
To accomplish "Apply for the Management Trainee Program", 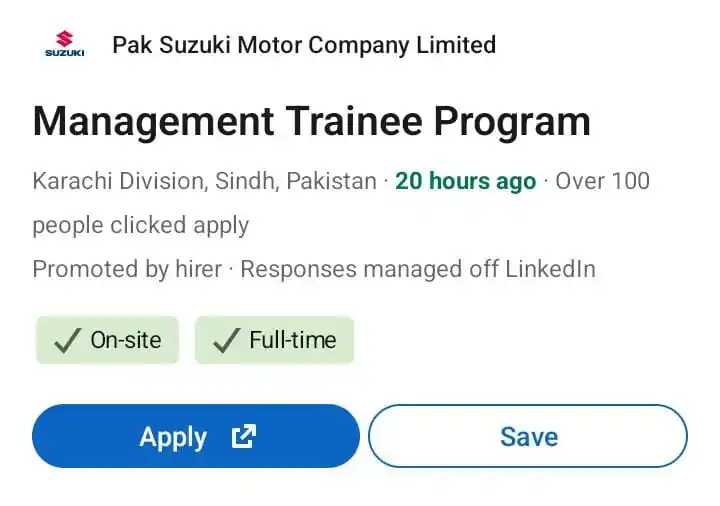I will [x=196, y=436].
